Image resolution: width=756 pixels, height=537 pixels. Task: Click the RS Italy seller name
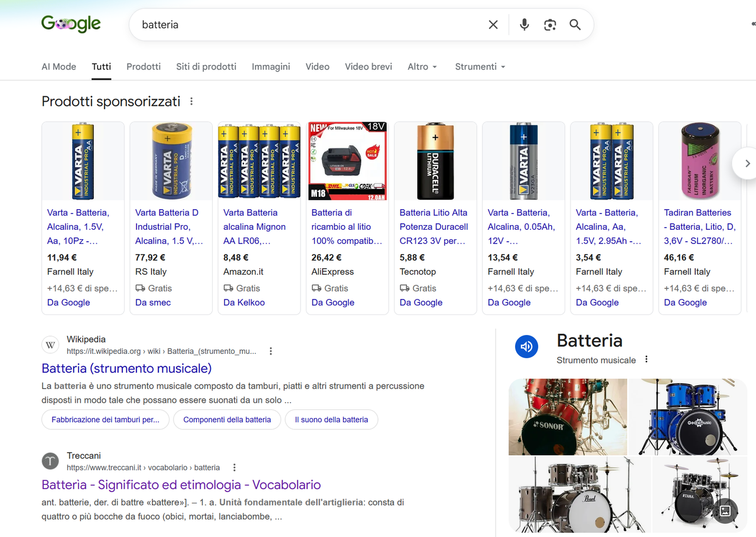point(151,272)
